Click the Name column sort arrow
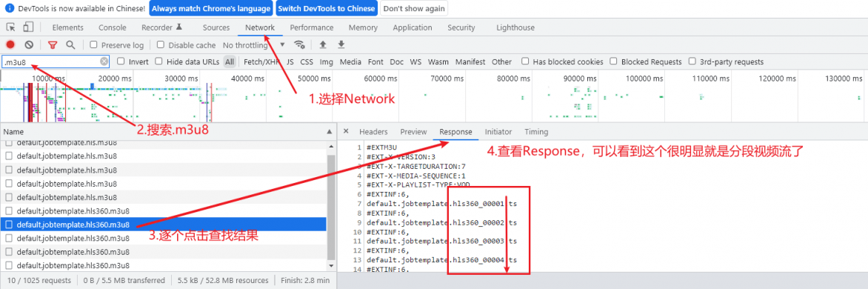This screenshot has height=289, width=868. click(330, 132)
